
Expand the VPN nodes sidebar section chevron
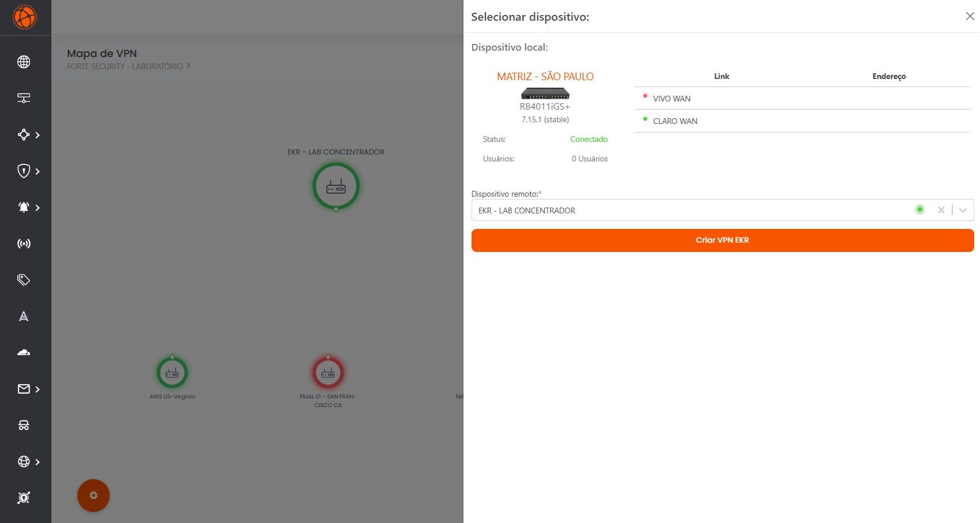click(x=38, y=135)
